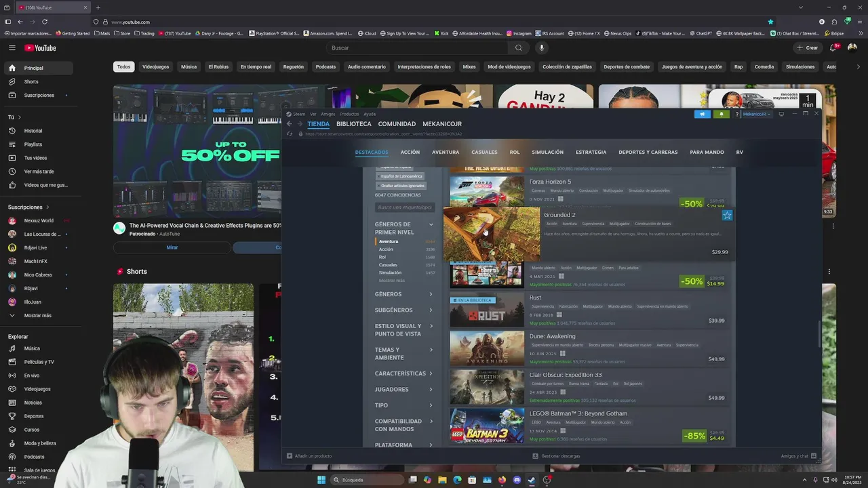This screenshot has width=868, height=488.
Task: Go back in the Steam window
Action: point(290,124)
